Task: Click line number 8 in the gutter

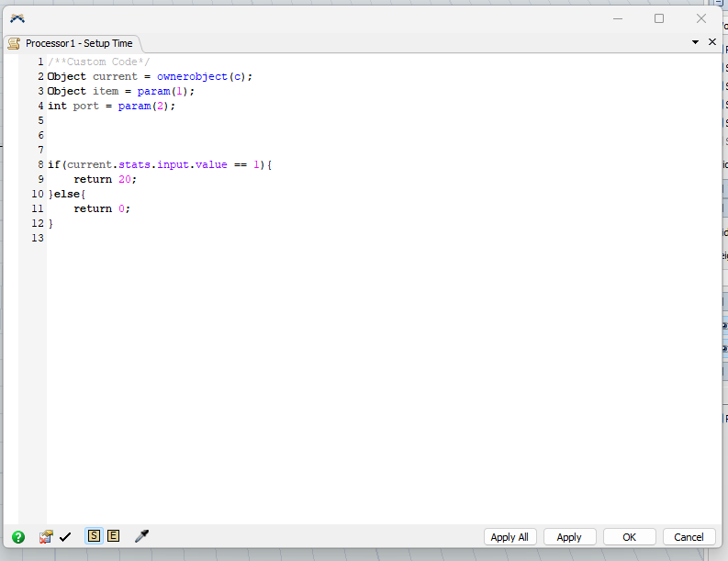Action: tap(41, 164)
